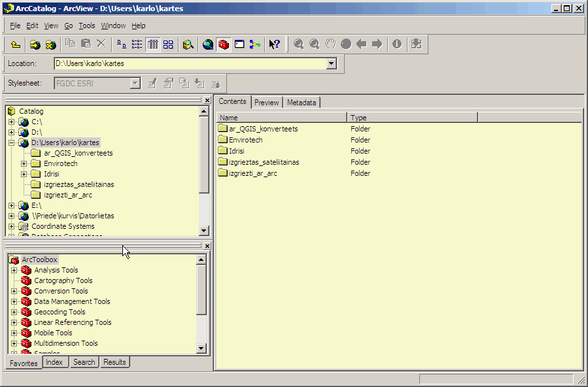Viewport: 588px width, 387px height.
Task: Switch contents to List view
Action: click(137, 44)
